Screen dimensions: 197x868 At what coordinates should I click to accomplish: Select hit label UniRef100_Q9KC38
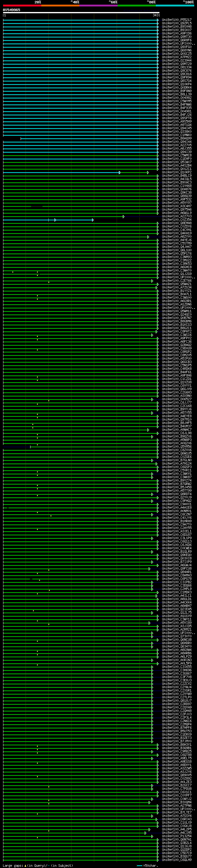(177, 193)
